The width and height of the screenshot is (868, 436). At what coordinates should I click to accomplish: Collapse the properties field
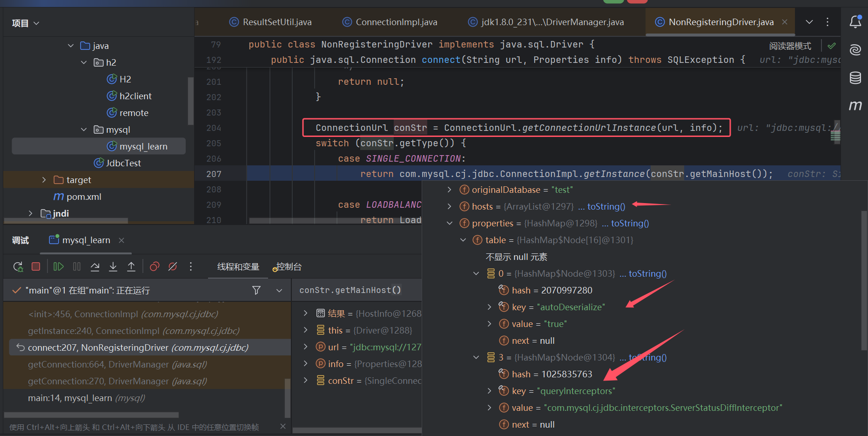coord(449,223)
